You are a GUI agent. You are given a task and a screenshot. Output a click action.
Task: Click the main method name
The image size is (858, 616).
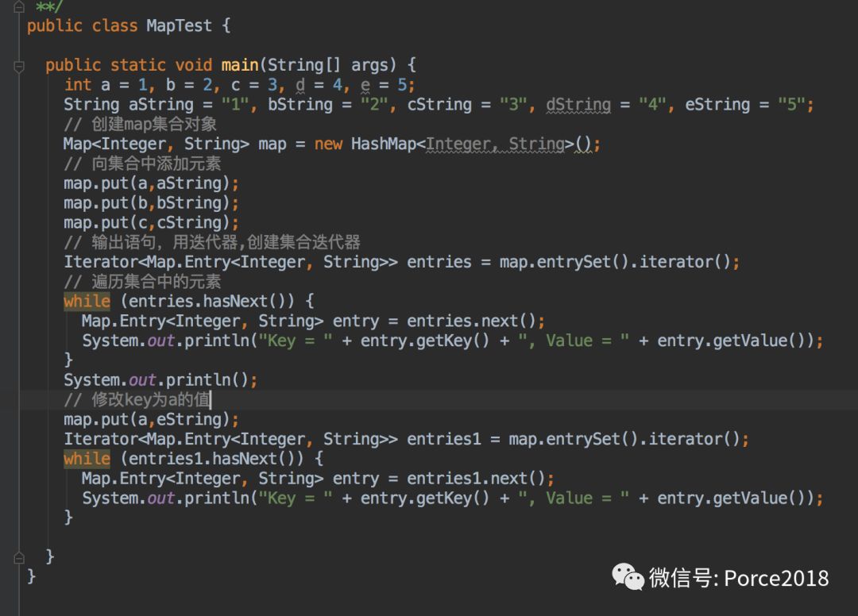(240, 65)
